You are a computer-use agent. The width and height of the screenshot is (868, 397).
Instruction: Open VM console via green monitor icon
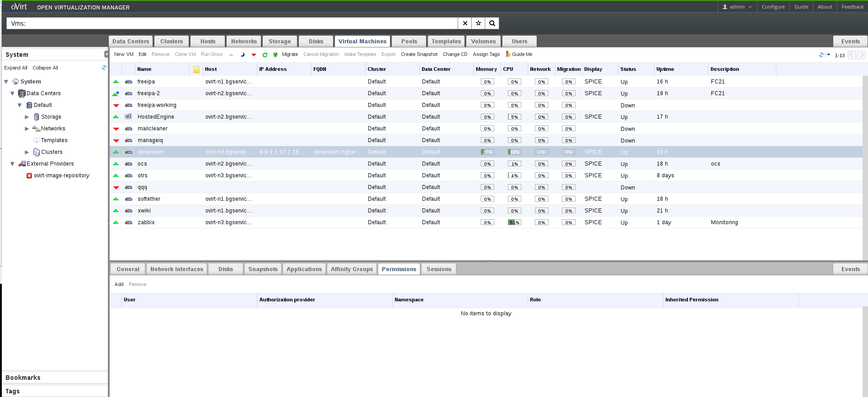click(x=275, y=55)
